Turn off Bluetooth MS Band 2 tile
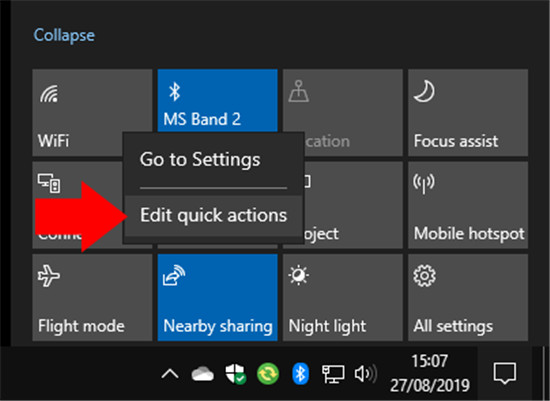This screenshot has height=401, width=550. tap(217, 101)
